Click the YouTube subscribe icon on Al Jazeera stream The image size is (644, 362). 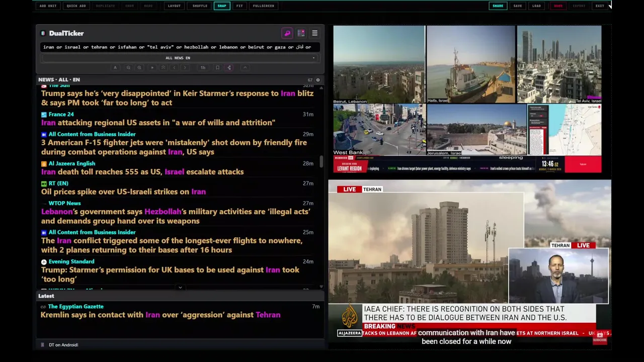[600, 337]
